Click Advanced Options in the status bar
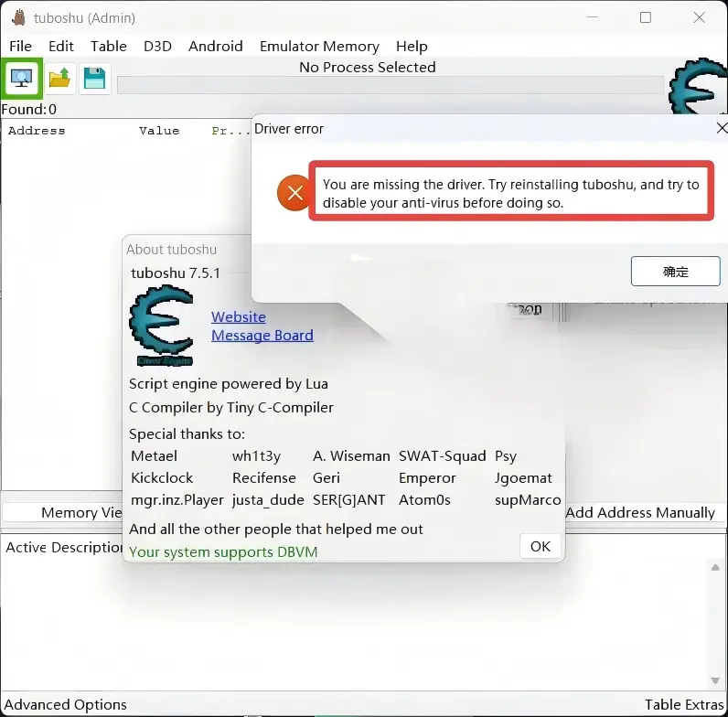 [66, 704]
